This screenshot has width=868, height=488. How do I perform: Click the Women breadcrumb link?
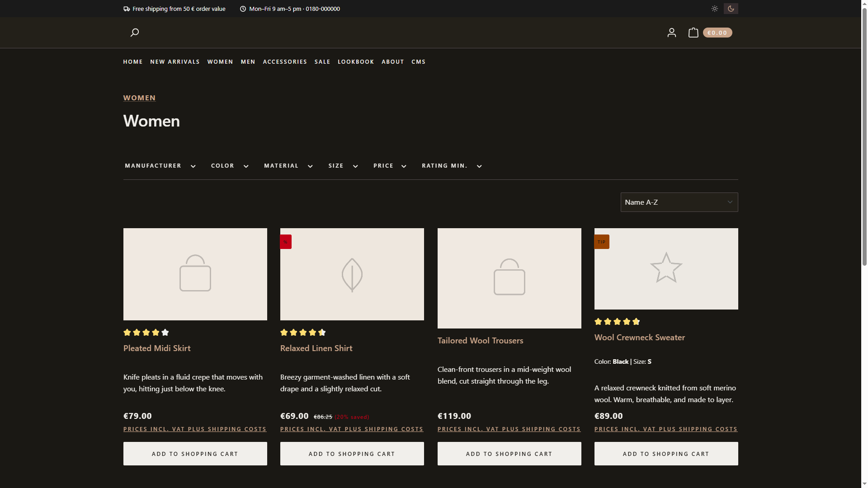[139, 98]
